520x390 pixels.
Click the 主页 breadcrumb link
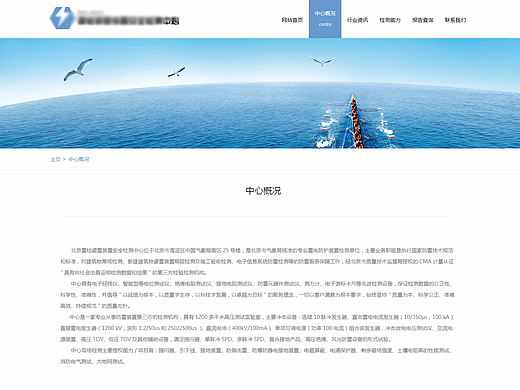55,159
